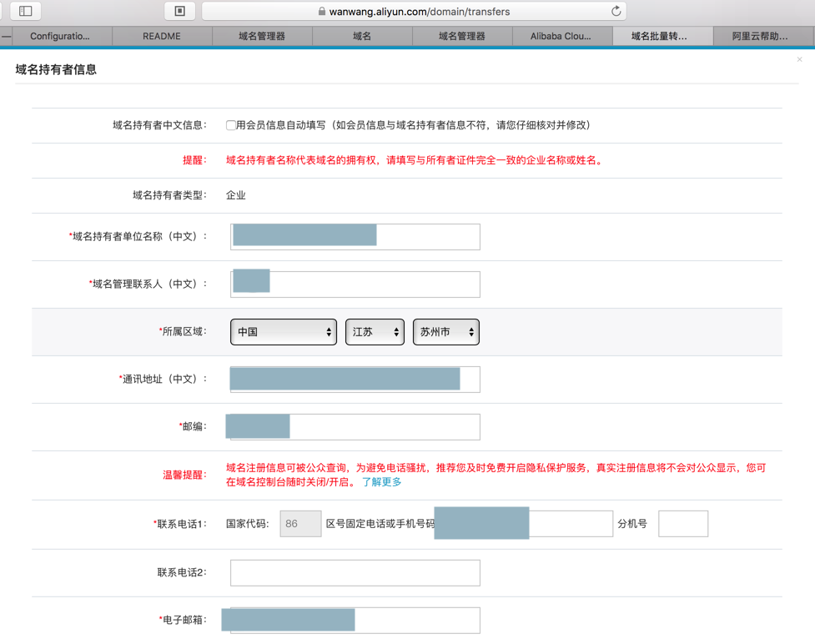Click the 域名管理联系人 input field
The image size is (815, 644).
355,284
